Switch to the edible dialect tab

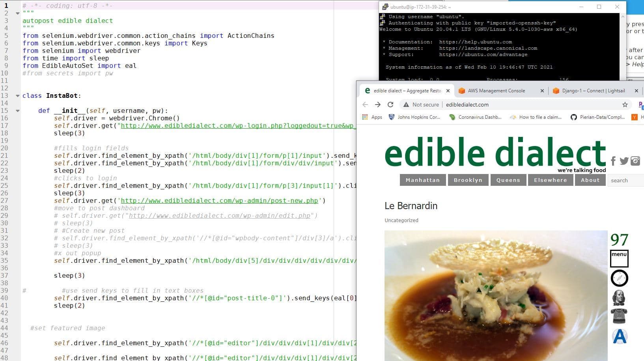[x=406, y=91]
